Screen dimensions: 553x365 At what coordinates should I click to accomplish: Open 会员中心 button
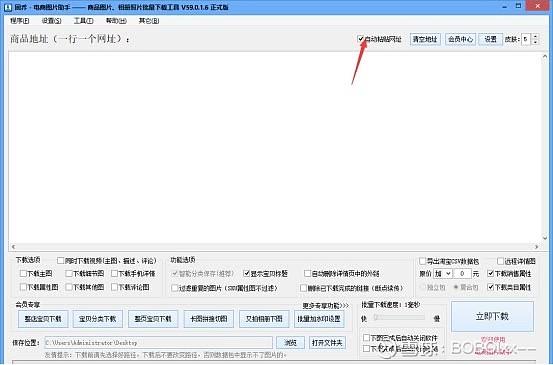coord(460,39)
